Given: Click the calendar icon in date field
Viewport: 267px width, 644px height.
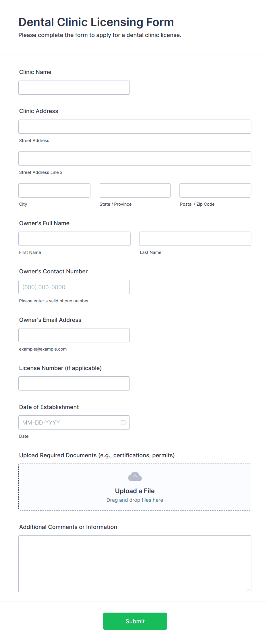Looking at the screenshot, I should click(x=123, y=423).
